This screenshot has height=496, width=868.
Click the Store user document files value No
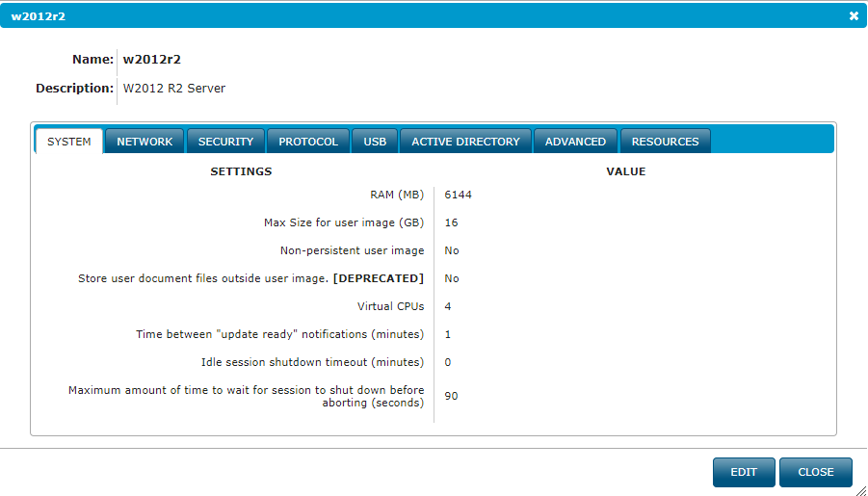452,278
